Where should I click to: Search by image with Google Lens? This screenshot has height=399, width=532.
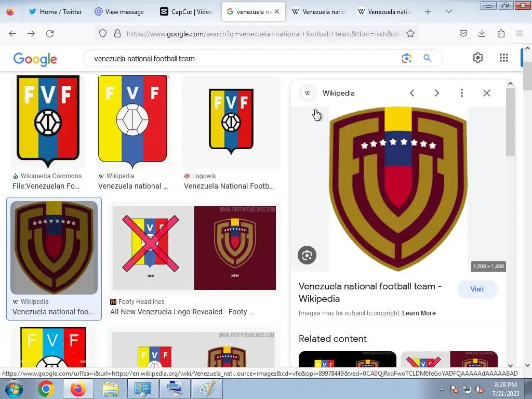coord(406,58)
